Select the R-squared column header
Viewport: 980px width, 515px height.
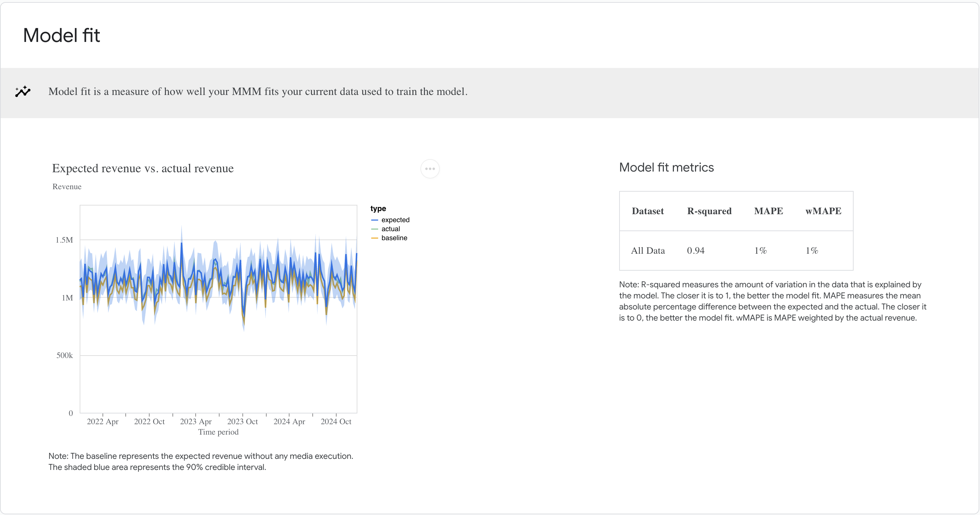pos(709,211)
